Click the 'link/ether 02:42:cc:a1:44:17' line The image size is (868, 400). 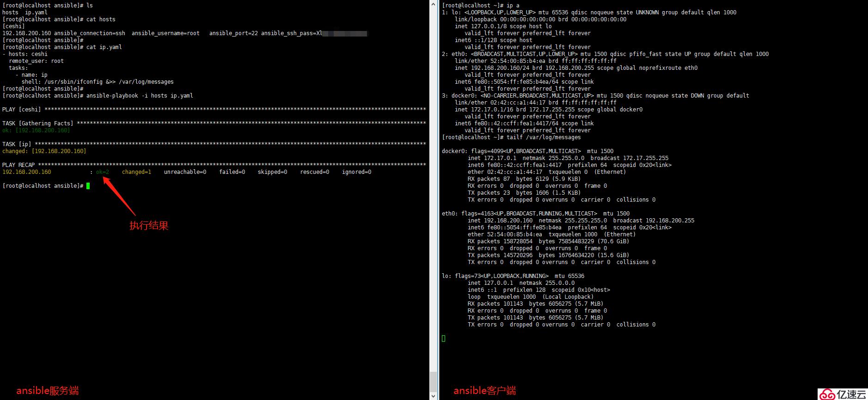point(536,103)
